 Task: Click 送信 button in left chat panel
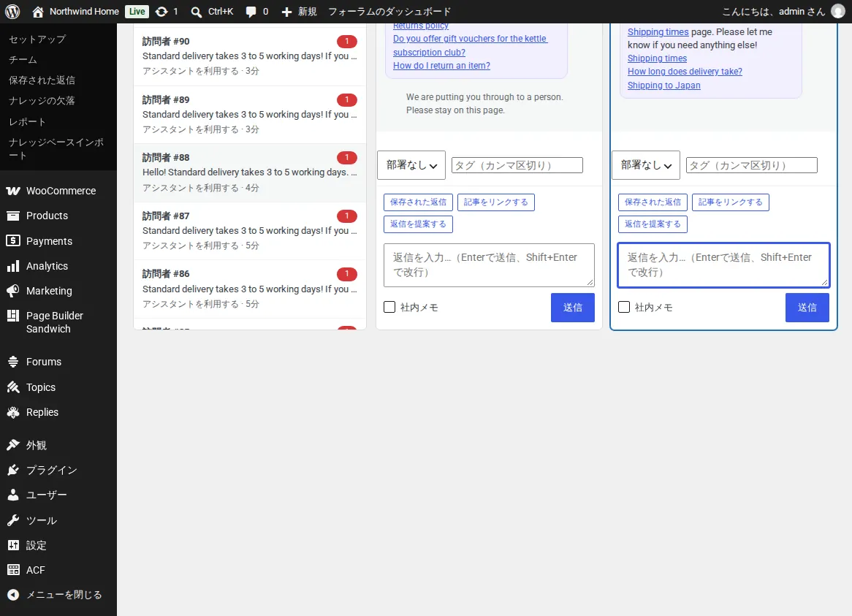point(572,308)
